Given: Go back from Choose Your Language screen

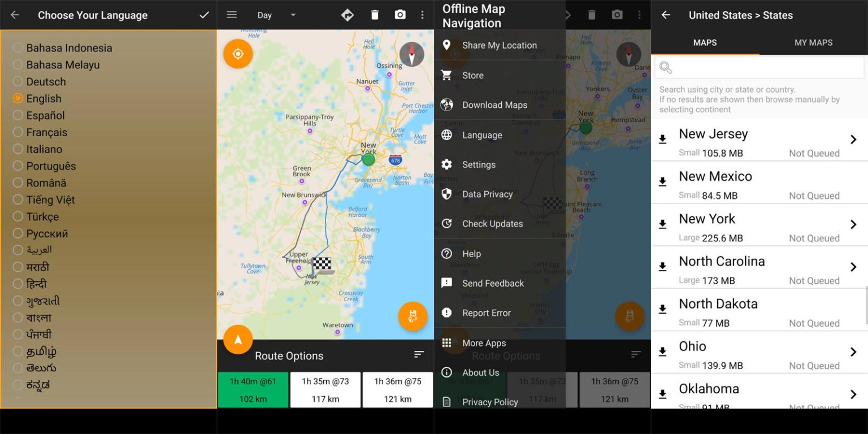Looking at the screenshot, I should 15,15.
